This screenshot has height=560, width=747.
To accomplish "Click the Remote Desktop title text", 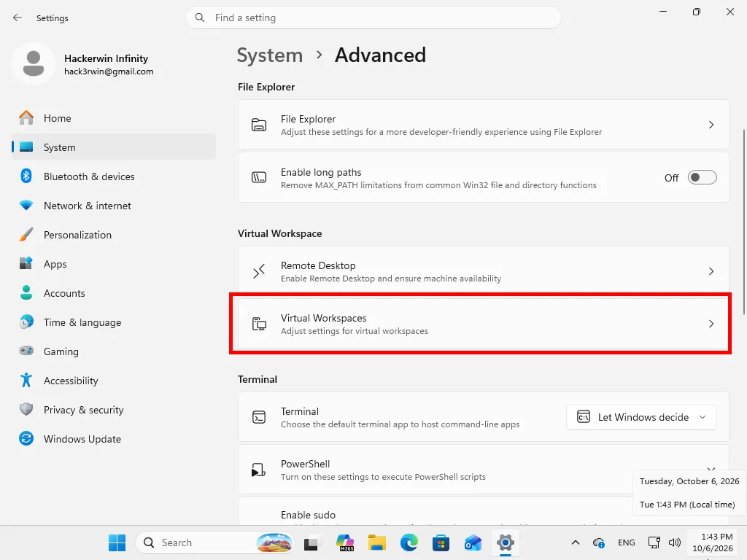I will coord(318,265).
